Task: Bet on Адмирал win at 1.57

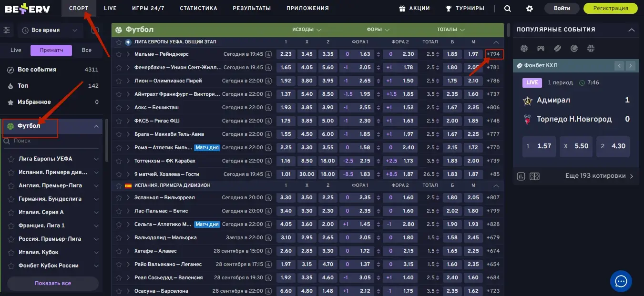Action: [x=539, y=146]
